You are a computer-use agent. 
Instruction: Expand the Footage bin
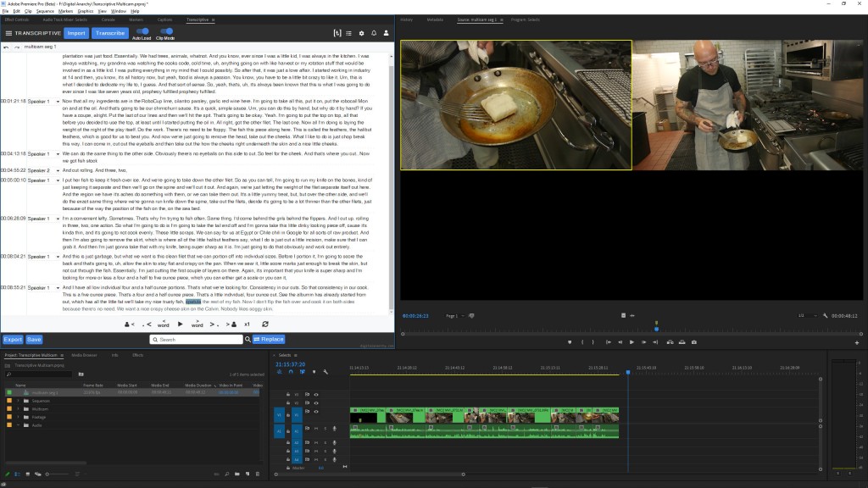tap(19, 417)
